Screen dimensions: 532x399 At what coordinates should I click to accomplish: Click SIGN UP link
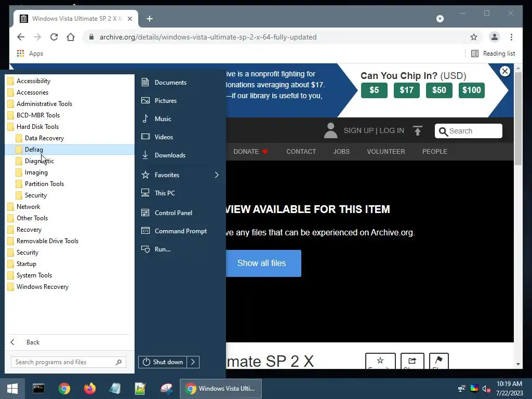(x=358, y=130)
